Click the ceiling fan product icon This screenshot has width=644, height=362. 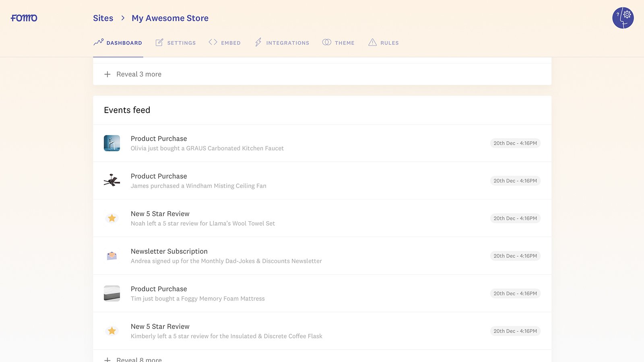click(x=112, y=181)
